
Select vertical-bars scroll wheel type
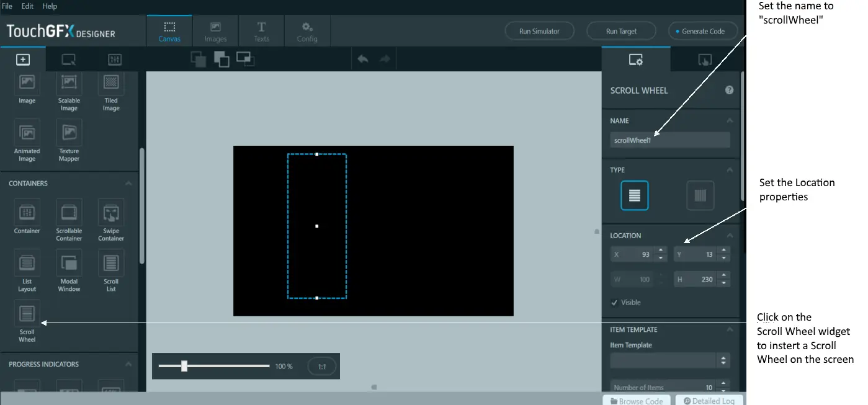click(x=700, y=195)
